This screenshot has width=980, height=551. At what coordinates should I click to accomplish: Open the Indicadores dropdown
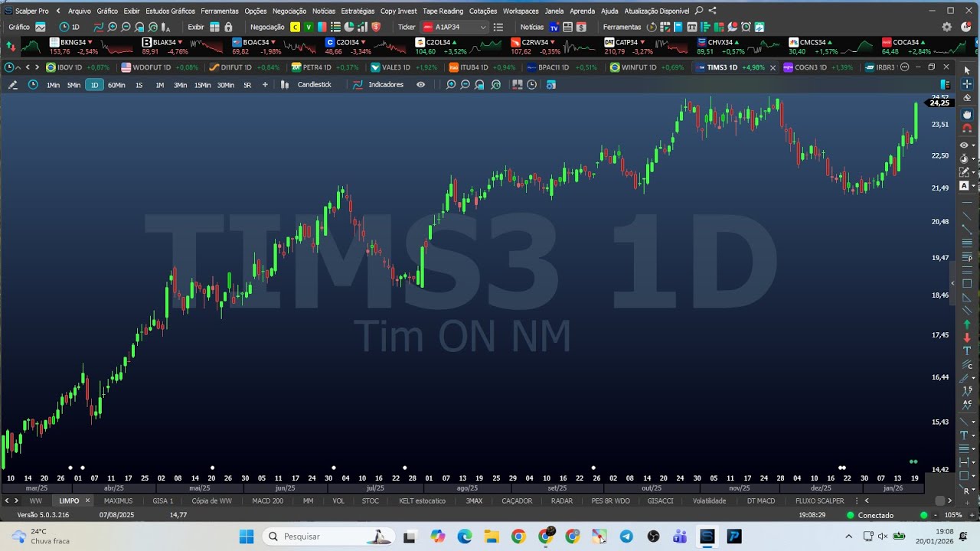pos(378,85)
